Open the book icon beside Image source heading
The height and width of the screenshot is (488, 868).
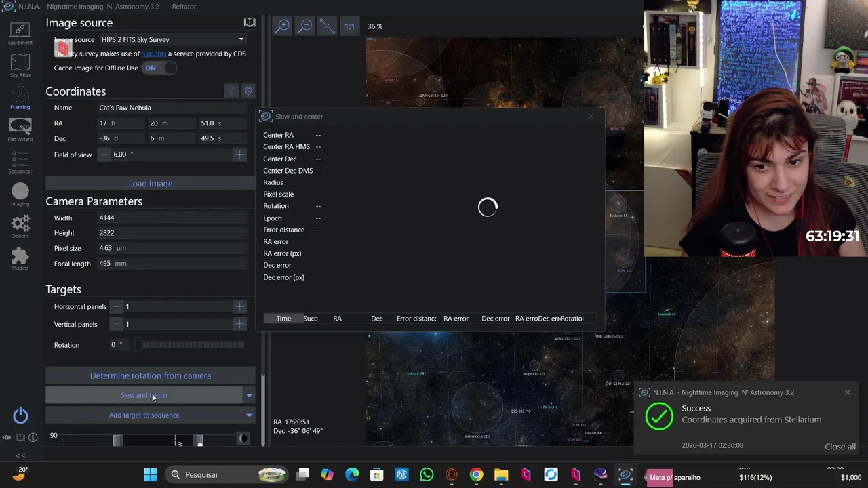click(250, 23)
